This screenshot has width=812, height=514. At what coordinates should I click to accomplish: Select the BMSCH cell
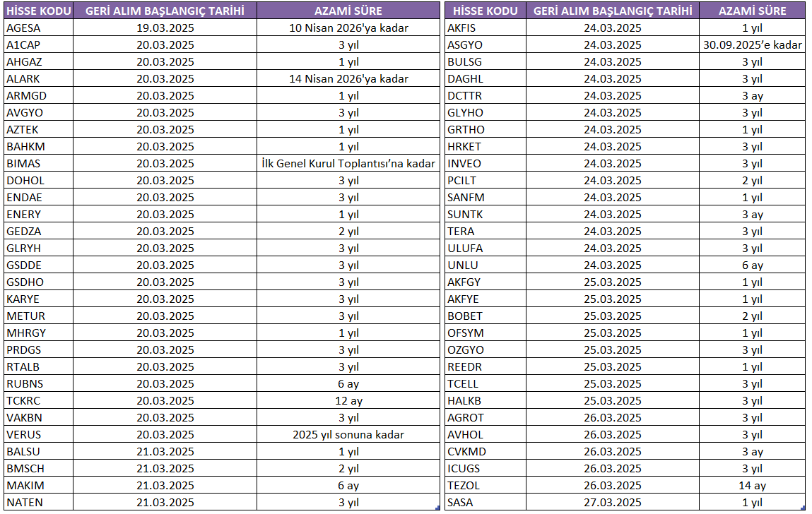38,468
